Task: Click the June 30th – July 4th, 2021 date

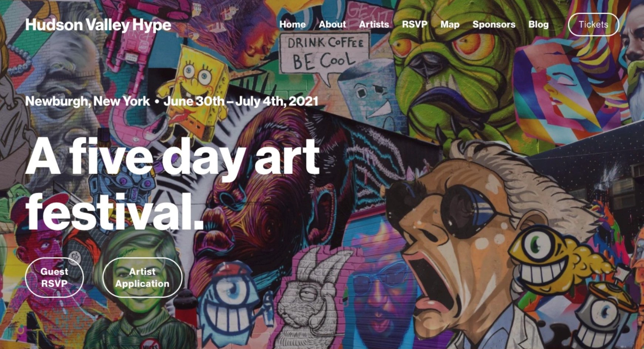Action: tap(241, 101)
